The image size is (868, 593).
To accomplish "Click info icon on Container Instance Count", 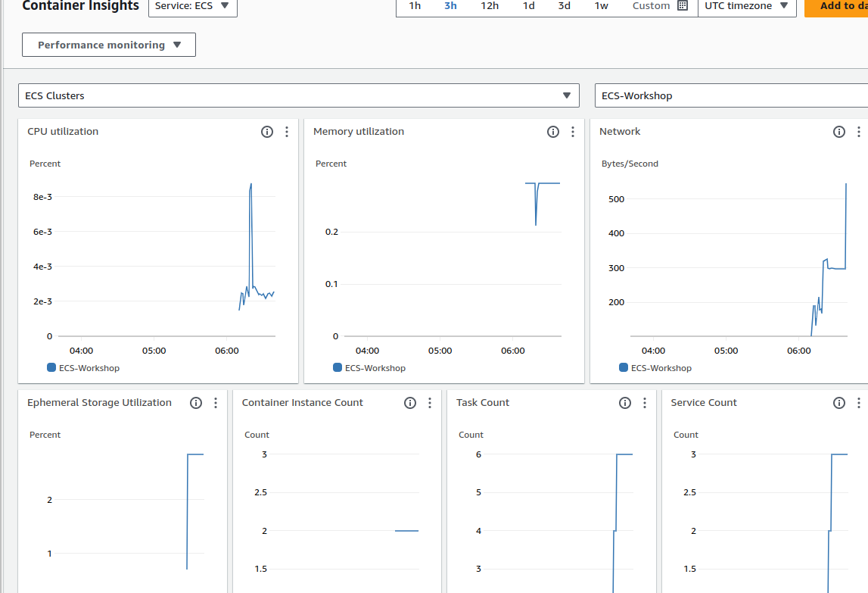I will click(x=410, y=403).
